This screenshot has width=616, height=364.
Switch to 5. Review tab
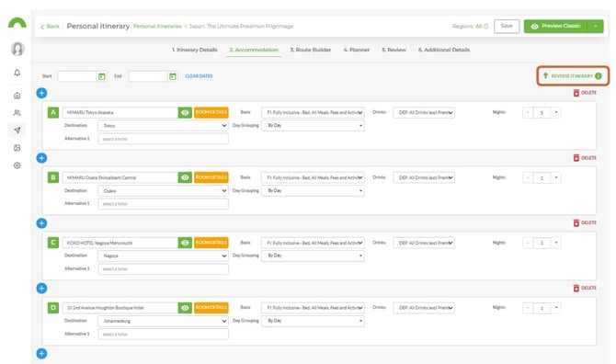coord(394,50)
